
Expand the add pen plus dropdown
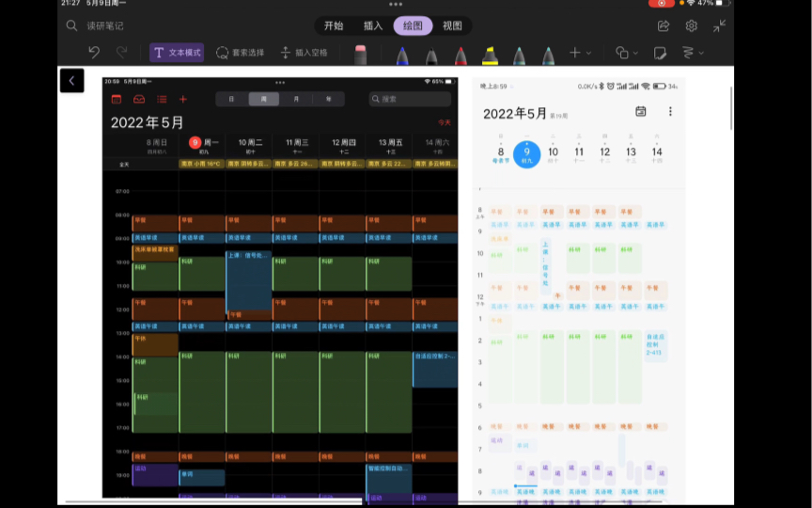tap(580, 53)
